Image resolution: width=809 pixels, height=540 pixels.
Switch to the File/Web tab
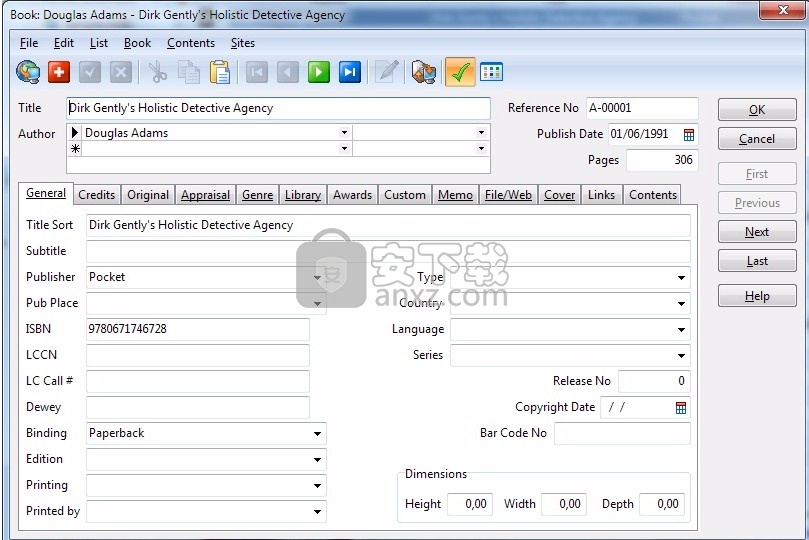[508, 195]
